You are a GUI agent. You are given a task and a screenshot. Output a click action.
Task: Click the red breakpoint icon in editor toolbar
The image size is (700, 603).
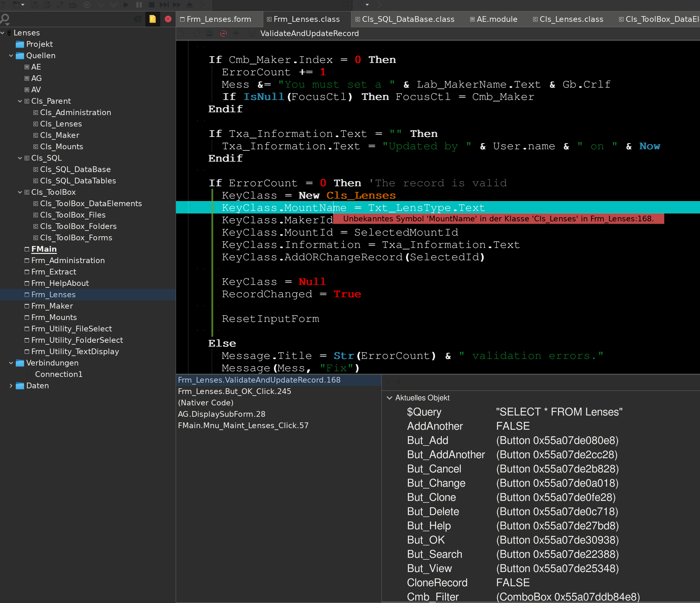(x=223, y=34)
